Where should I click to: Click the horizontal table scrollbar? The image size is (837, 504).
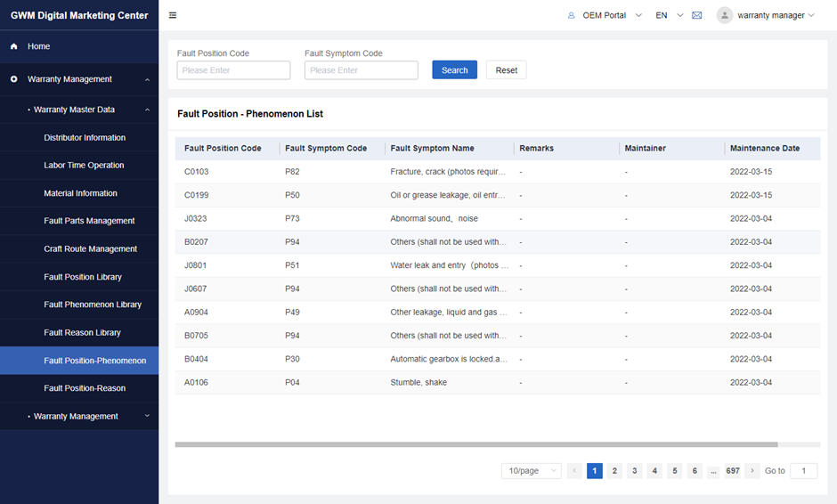coord(476,444)
